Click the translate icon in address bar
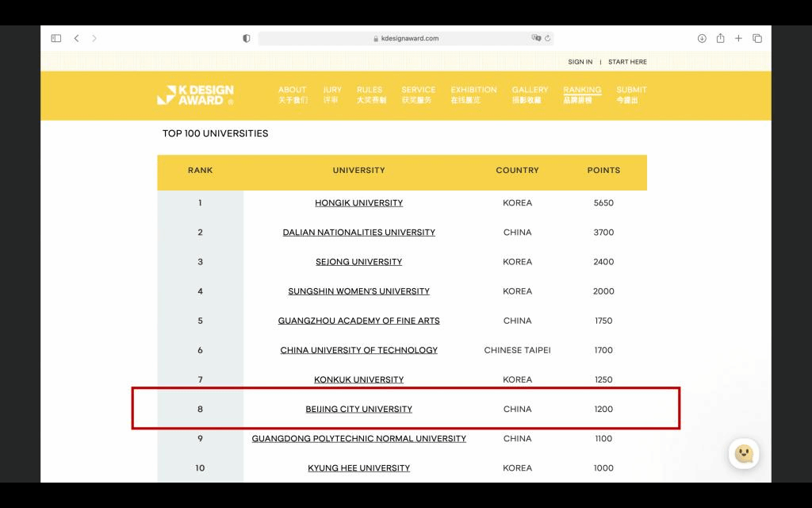Image resolution: width=812 pixels, height=508 pixels. click(536, 38)
